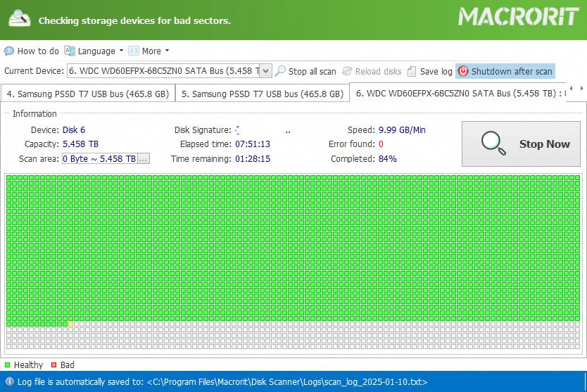Image resolution: width=587 pixels, height=392 pixels.
Task: Open the Language menu label
Action: tap(96, 51)
